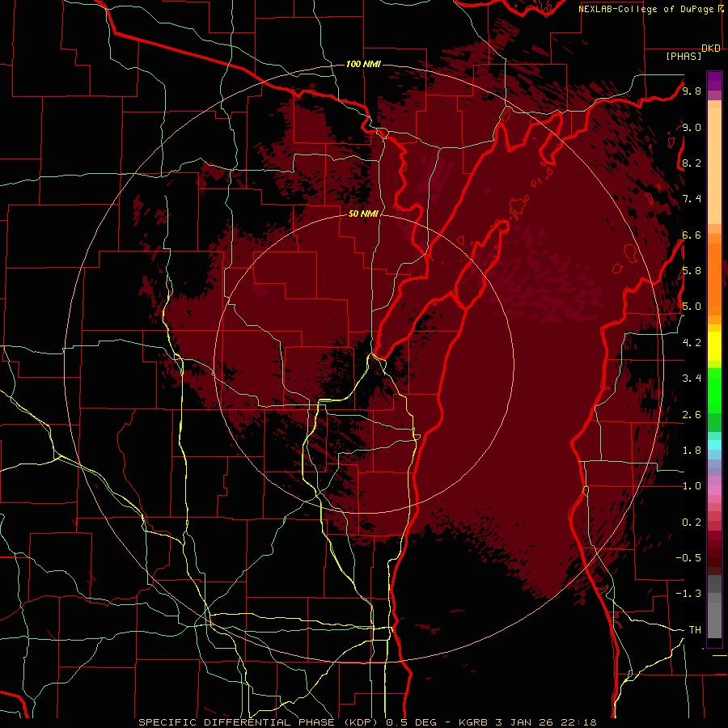Click the light peach segment of the color bar
This screenshot has height=728, width=728.
pos(714,166)
